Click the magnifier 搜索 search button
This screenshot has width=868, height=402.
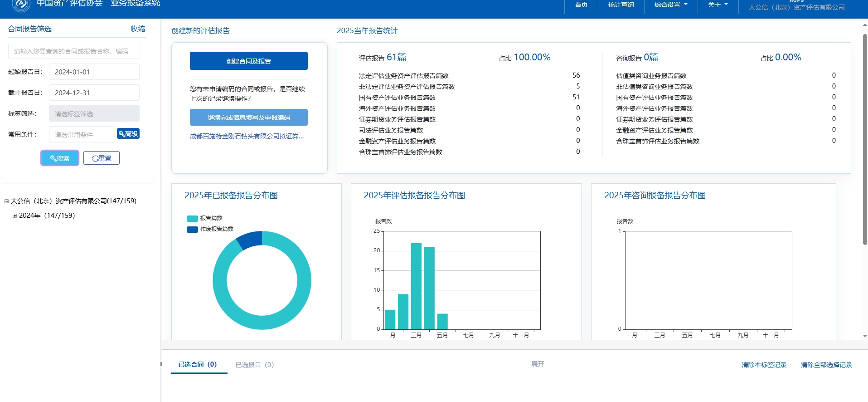point(60,158)
